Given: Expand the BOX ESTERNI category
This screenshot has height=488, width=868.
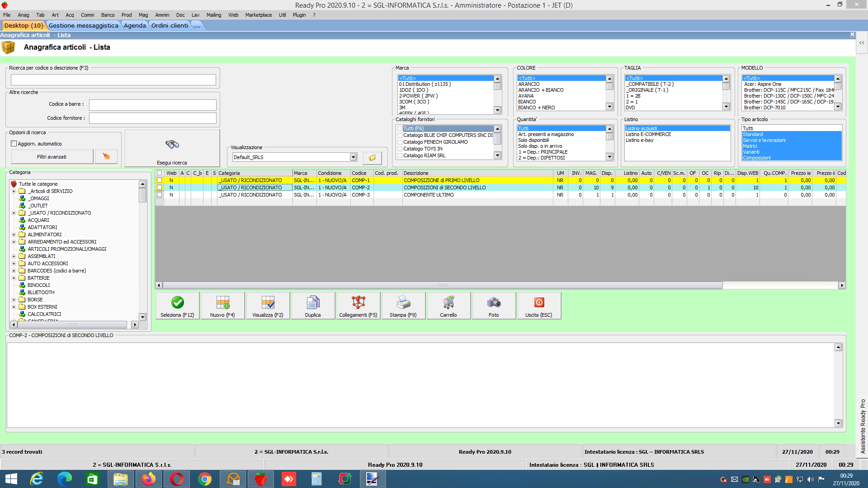Looking at the screenshot, I should pos(14,307).
